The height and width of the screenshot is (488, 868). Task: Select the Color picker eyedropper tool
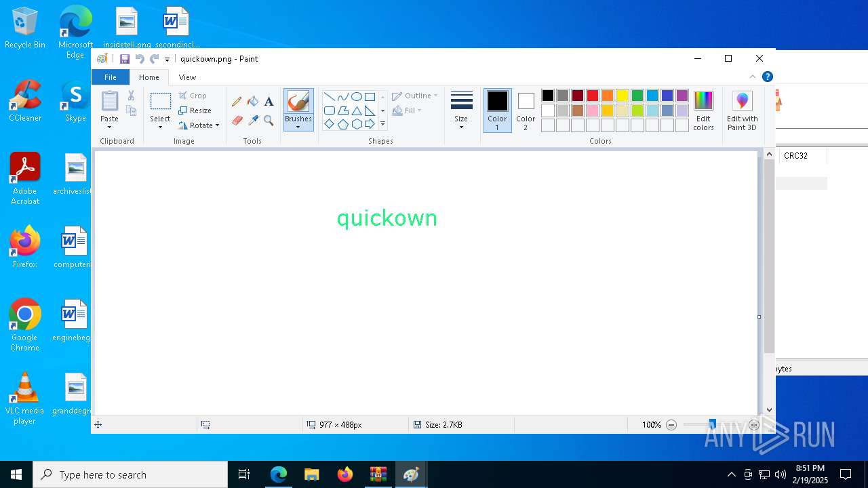pyautogui.click(x=253, y=121)
